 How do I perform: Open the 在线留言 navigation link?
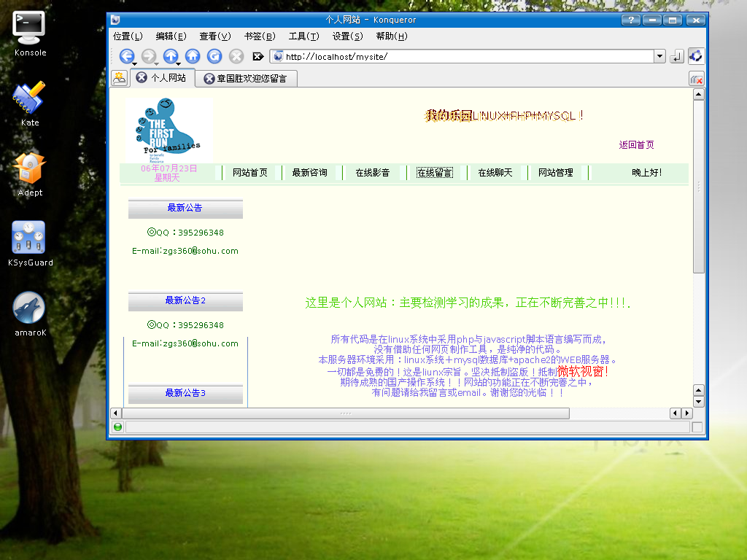(435, 172)
